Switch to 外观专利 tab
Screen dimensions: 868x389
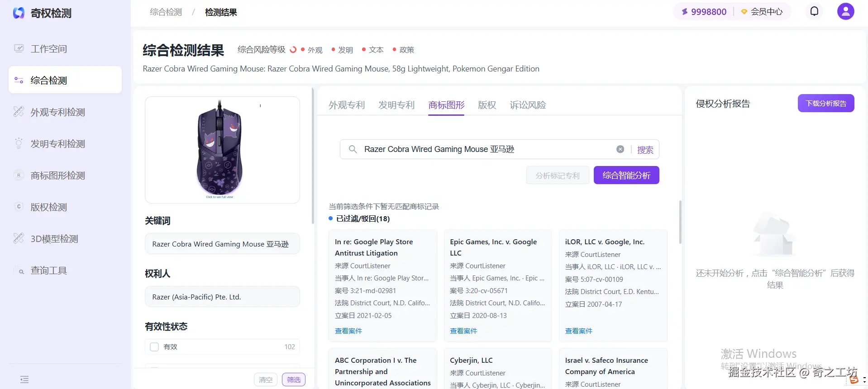pyautogui.click(x=347, y=105)
